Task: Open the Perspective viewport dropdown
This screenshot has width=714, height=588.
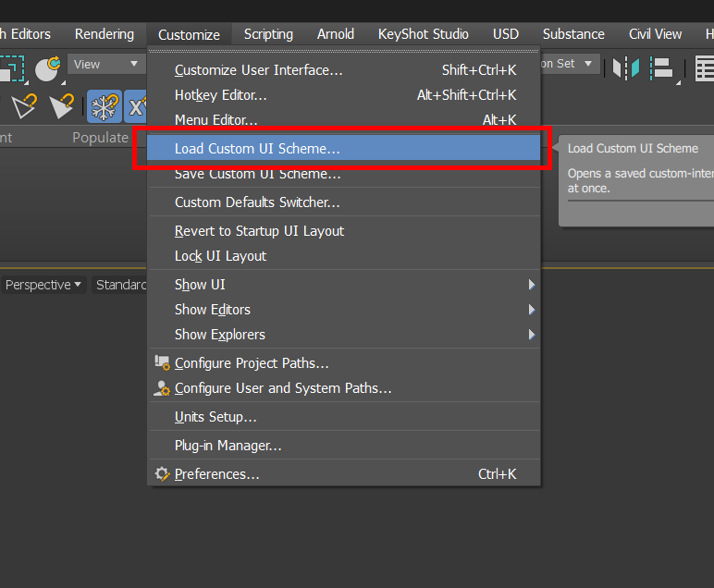Action: tap(43, 285)
